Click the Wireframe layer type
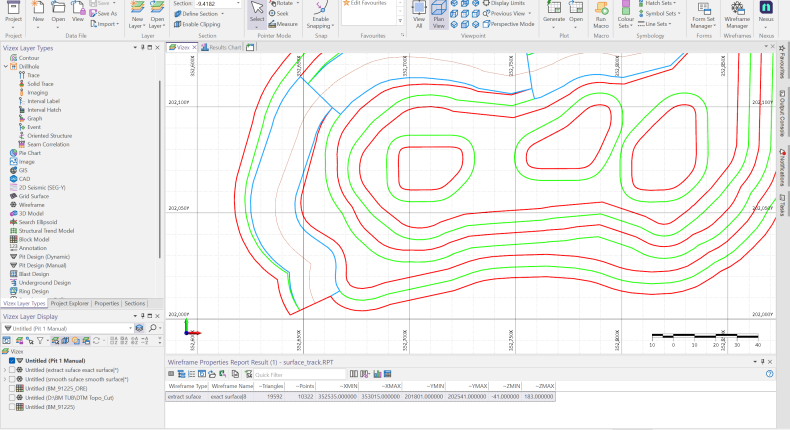790x430 pixels. point(27,205)
